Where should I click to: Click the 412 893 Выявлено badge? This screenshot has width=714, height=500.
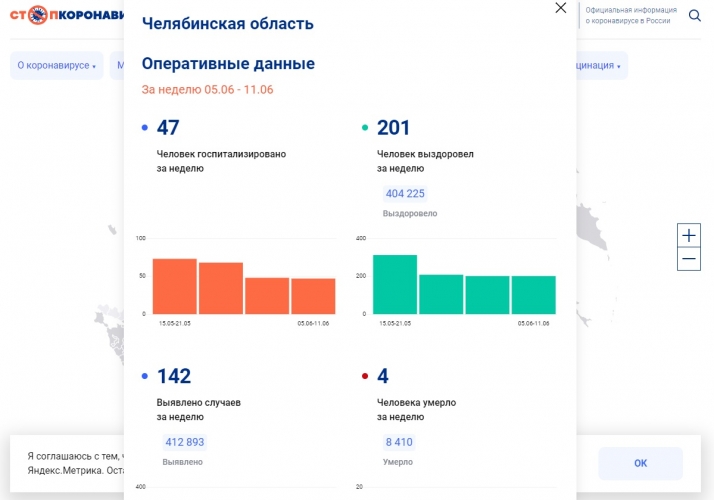(x=184, y=442)
